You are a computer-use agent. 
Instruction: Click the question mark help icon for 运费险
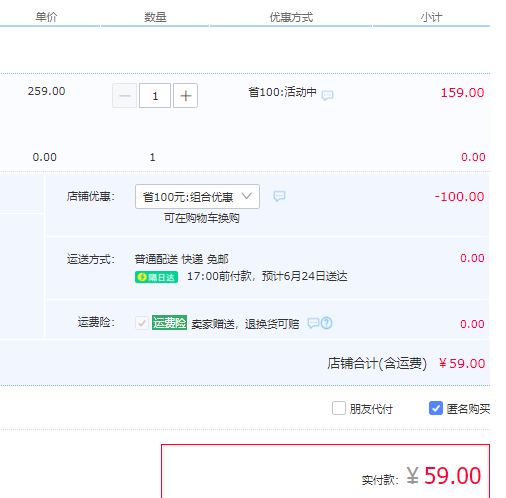point(327,323)
